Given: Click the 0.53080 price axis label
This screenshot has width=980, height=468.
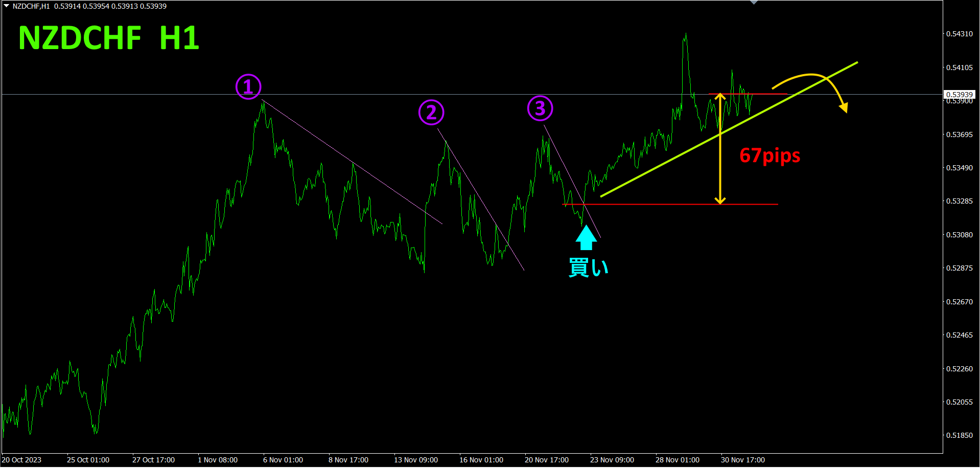Looking at the screenshot, I should [960, 235].
